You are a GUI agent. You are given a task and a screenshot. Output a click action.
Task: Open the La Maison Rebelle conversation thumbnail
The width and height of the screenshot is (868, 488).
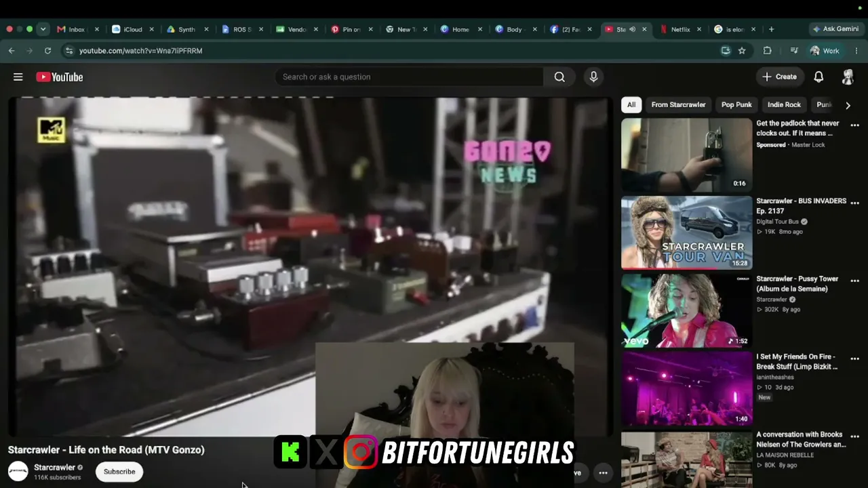tap(686, 460)
